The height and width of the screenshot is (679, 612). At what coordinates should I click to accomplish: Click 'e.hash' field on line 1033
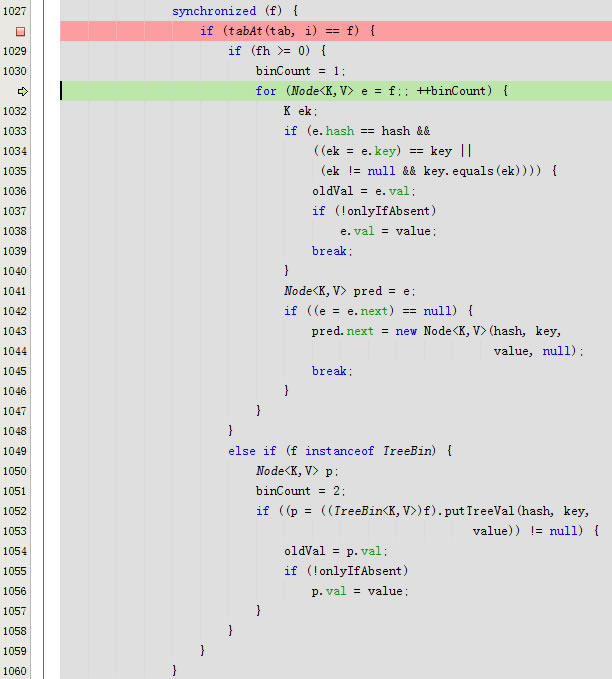pos(333,131)
